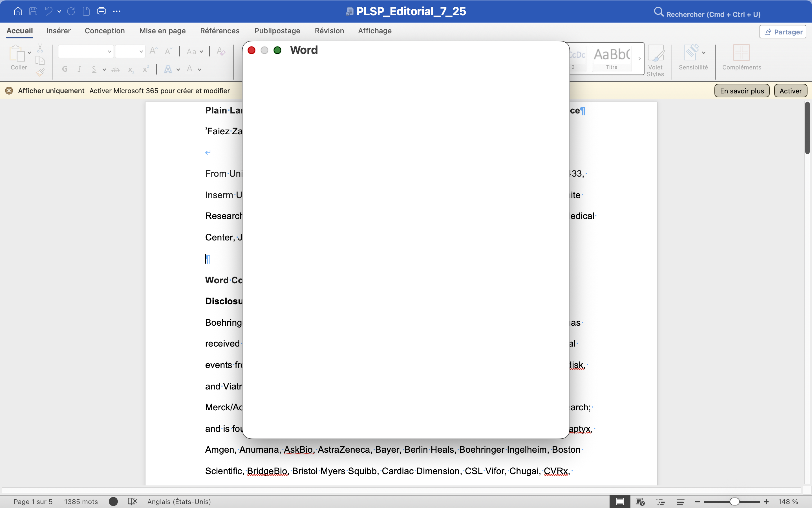Click the Undo arrow icon
The height and width of the screenshot is (508, 812).
coord(49,11)
